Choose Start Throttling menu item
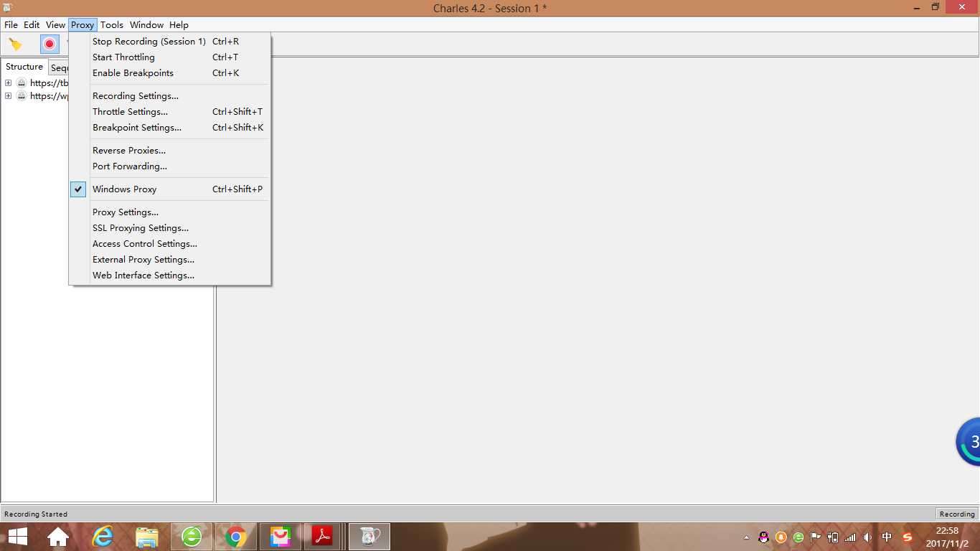 pyautogui.click(x=170, y=57)
